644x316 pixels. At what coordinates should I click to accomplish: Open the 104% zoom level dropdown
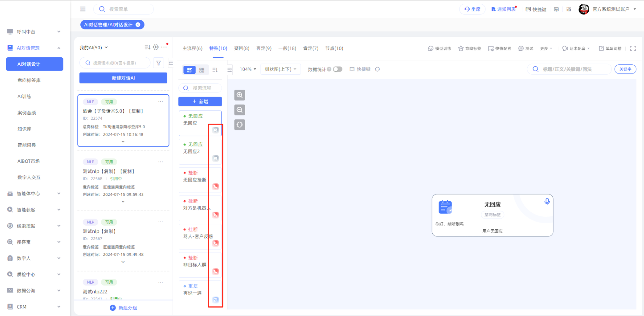click(x=248, y=69)
